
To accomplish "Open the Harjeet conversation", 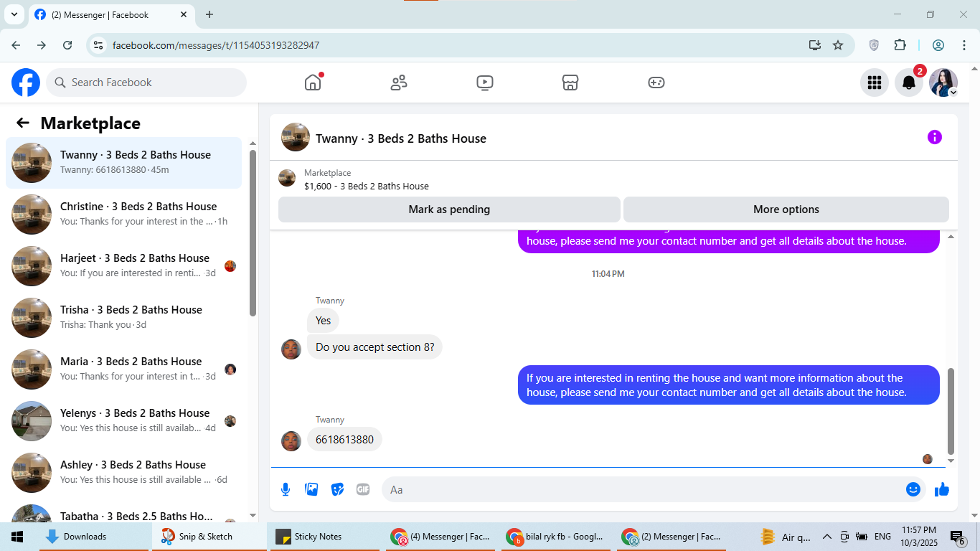I will tap(124, 266).
